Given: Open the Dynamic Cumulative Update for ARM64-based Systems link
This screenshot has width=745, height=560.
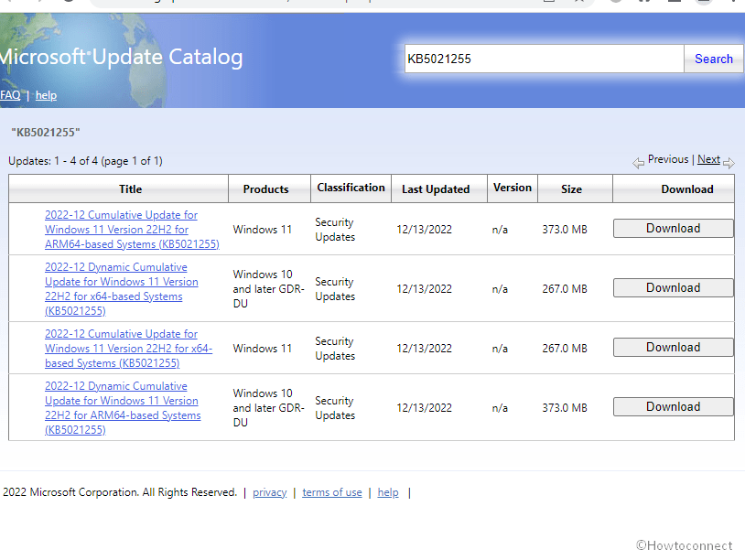Looking at the screenshot, I should pos(123,407).
